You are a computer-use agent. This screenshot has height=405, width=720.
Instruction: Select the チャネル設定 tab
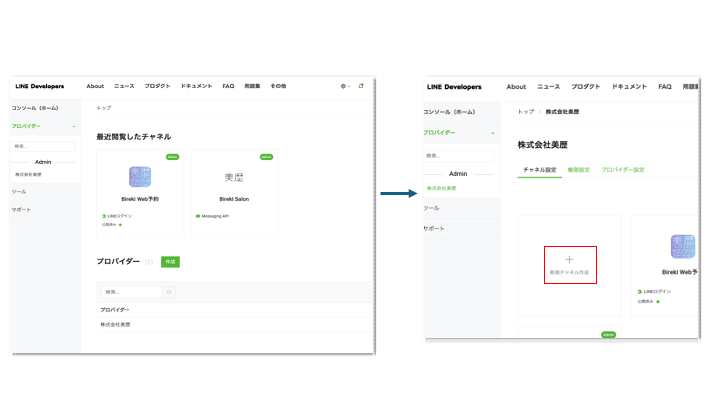[539, 170]
